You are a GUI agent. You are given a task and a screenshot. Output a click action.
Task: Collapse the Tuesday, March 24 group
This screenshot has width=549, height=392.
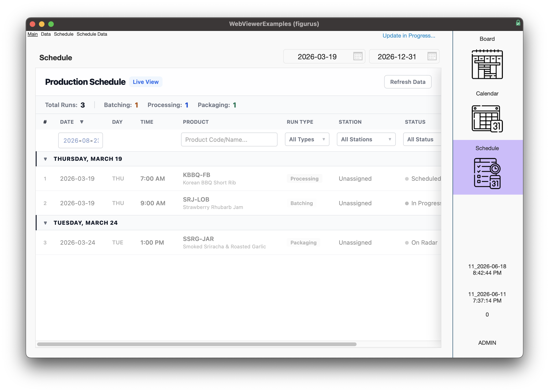pyautogui.click(x=45, y=223)
